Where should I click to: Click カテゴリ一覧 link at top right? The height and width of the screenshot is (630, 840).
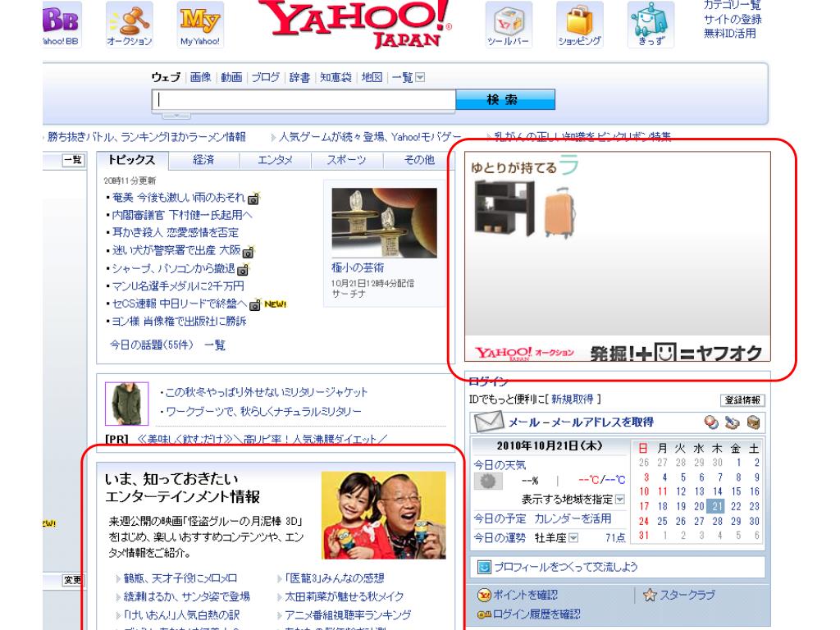733,6
